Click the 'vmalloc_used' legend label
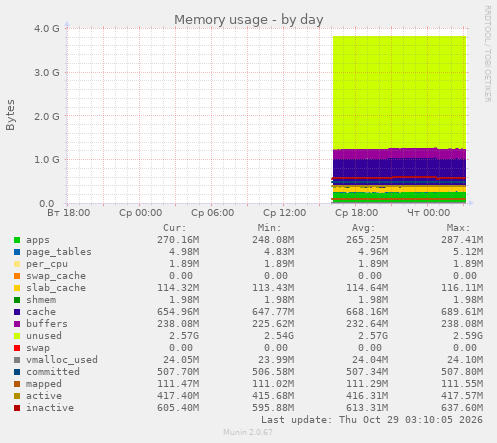 pos(62,360)
